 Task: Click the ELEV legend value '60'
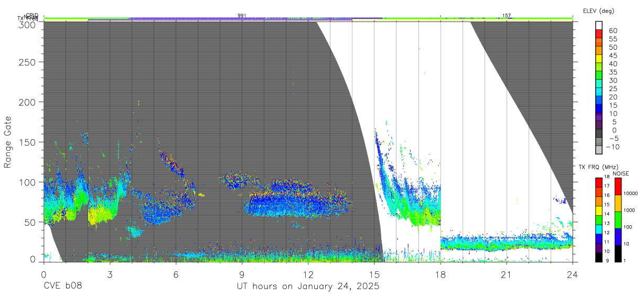(x=613, y=31)
